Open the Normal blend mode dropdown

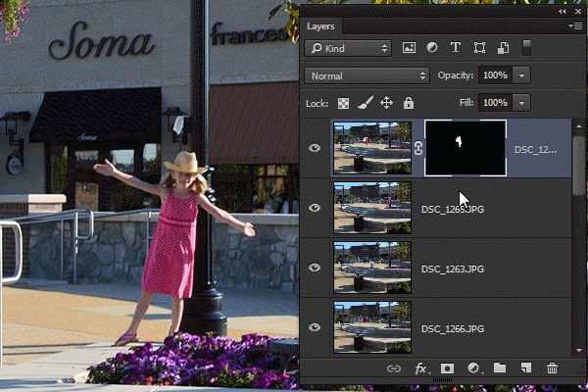[367, 75]
